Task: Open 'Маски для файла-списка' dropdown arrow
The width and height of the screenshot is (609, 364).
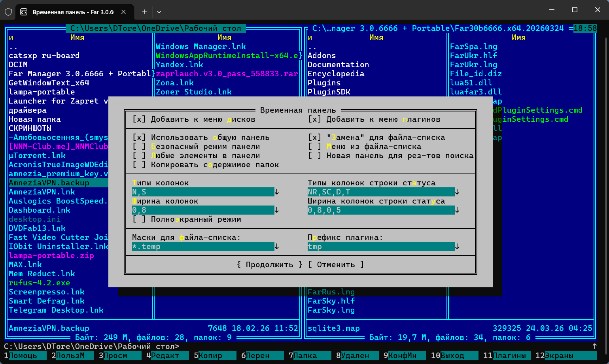Action: coord(277,247)
